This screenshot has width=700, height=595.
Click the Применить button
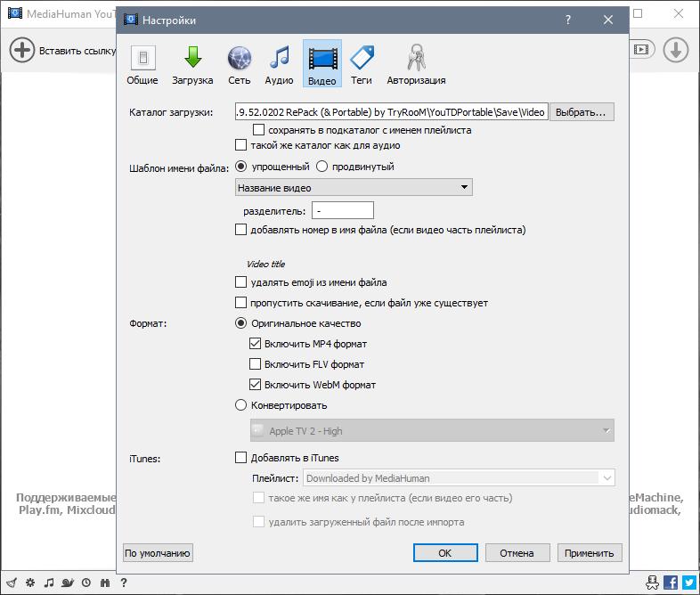coord(590,553)
